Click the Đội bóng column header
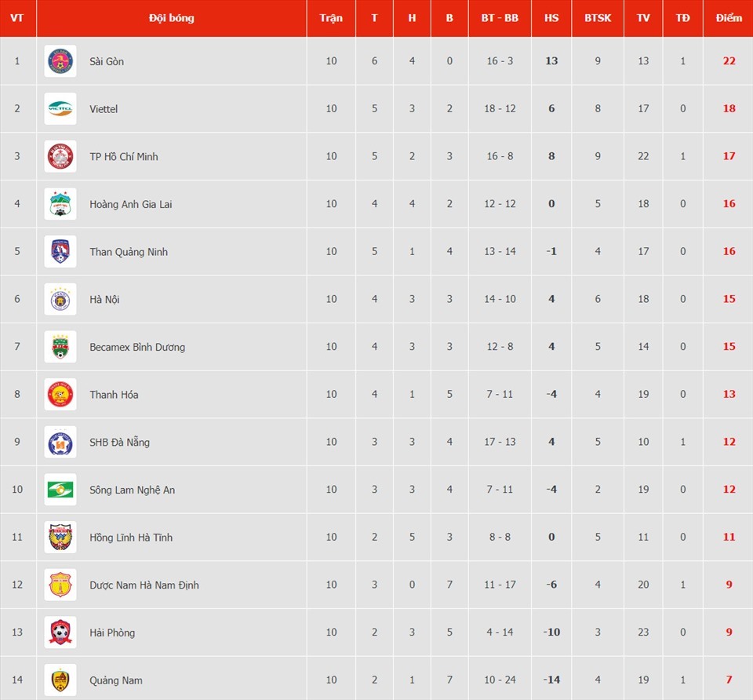Image resolution: width=753 pixels, height=700 pixels. (172, 18)
